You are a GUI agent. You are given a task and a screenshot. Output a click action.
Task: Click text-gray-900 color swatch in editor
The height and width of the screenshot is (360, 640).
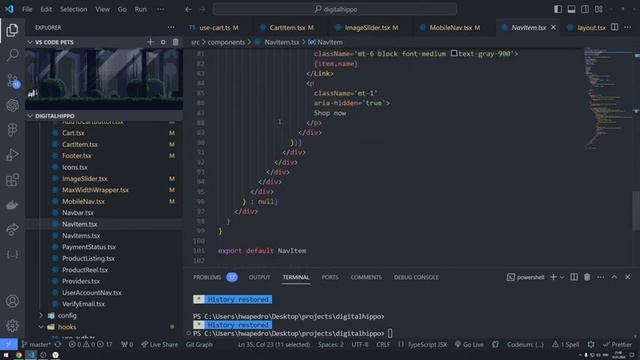coord(454,53)
